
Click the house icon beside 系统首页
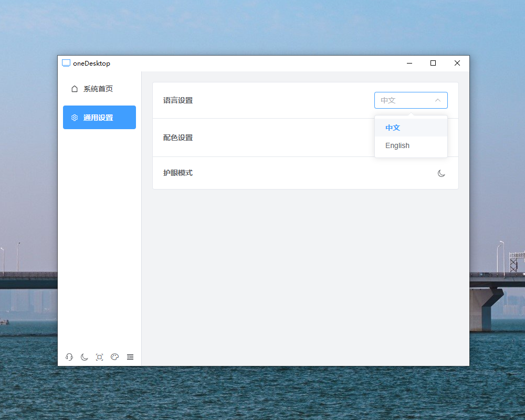pyautogui.click(x=75, y=89)
